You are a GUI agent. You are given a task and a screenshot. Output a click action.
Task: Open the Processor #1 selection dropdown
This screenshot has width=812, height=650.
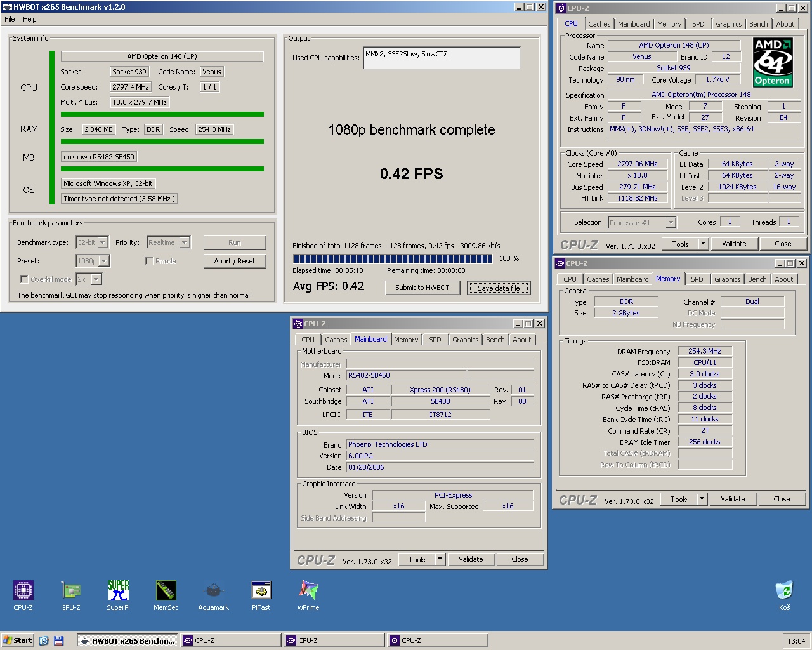(x=671, y=223)
